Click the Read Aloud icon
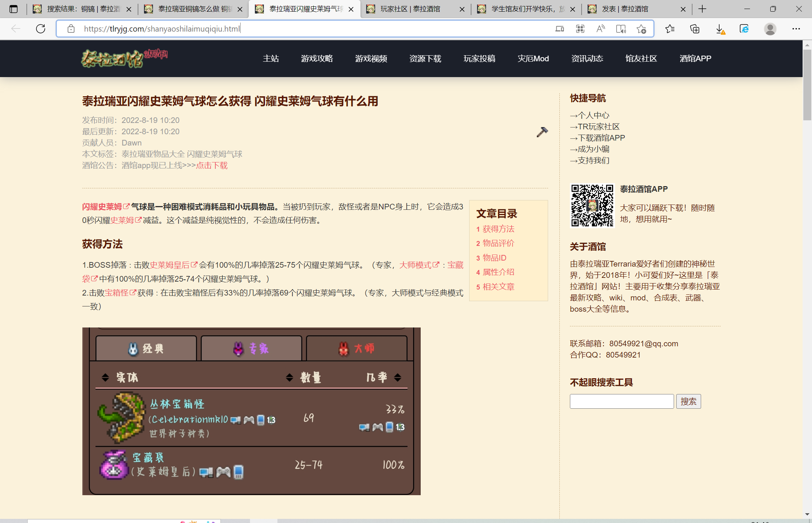812x523 pixels. point(601,29)
